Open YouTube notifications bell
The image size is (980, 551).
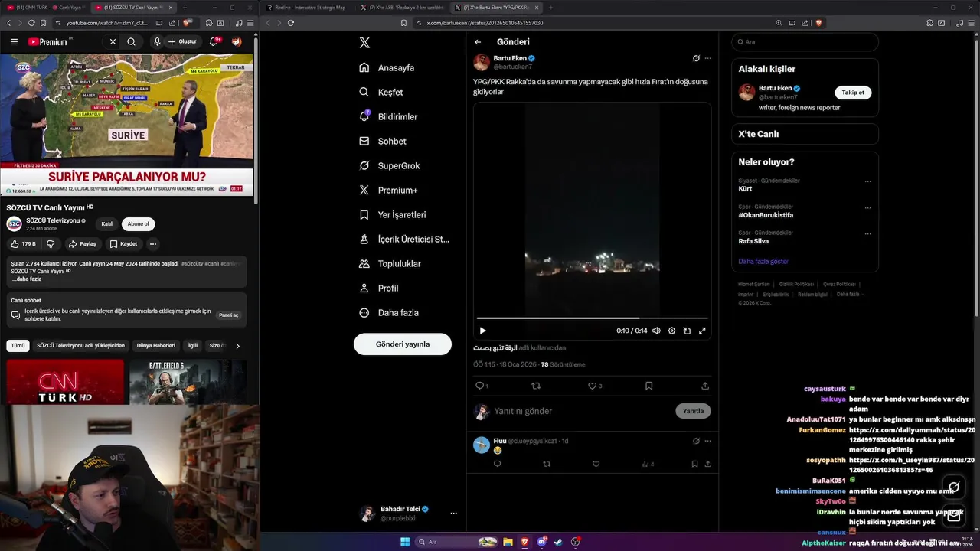[x=214, y=42]
